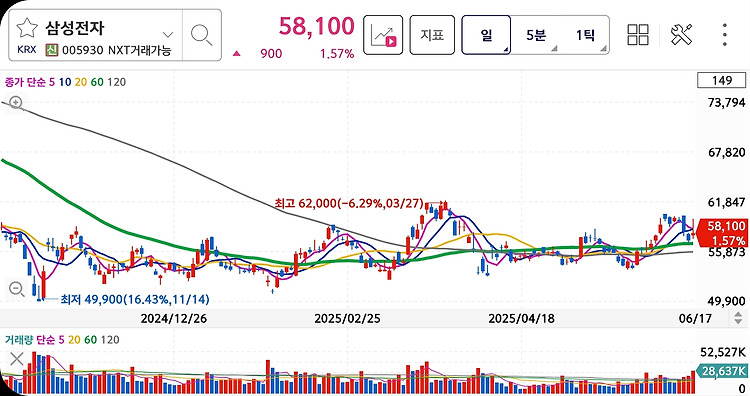750x396 pixels.
Task: Open the 일 period dropdown corner arrow
Action: 506,49
